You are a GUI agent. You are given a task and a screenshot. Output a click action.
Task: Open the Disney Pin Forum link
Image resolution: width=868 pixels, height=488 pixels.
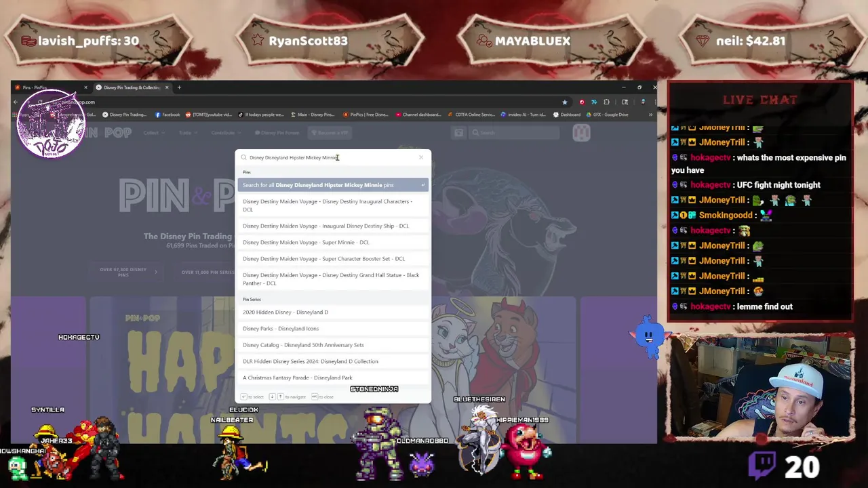[x=277, y=133]
